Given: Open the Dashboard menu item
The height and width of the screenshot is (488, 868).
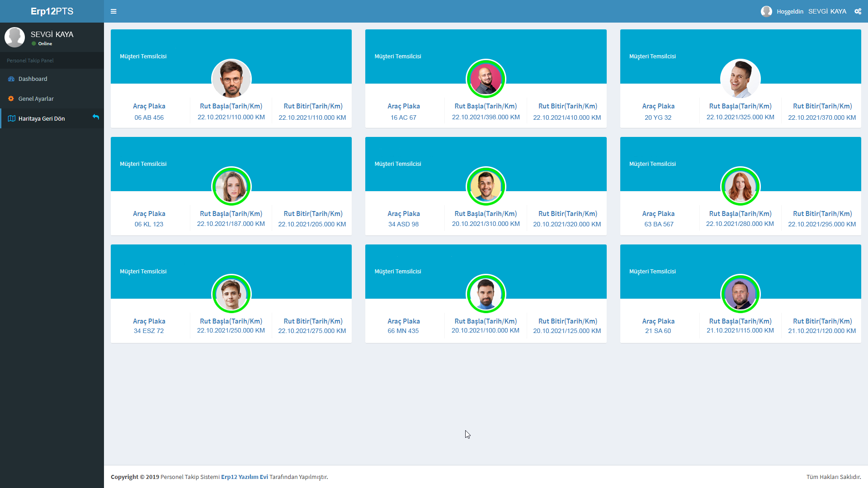Looking at the screenshot, I should [33, 79].
